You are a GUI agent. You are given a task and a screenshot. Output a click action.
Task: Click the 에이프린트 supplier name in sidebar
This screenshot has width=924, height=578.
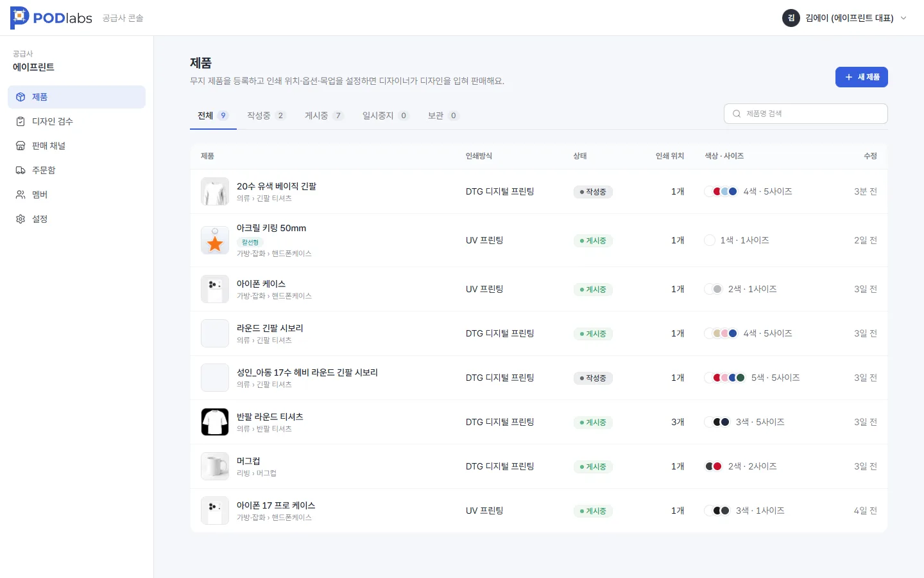pos(33,67)
